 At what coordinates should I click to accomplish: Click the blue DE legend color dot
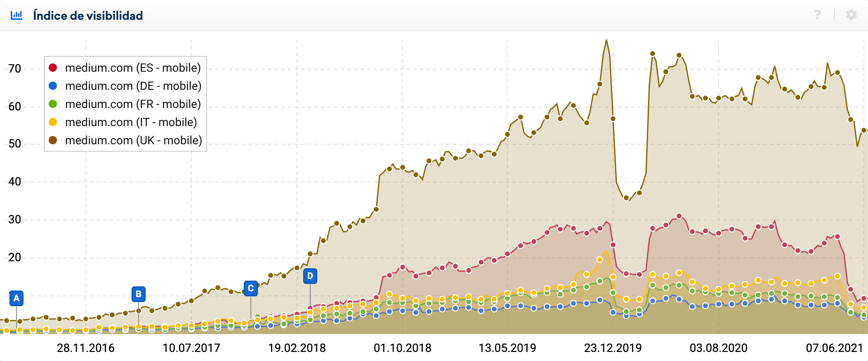coord(53,86)
